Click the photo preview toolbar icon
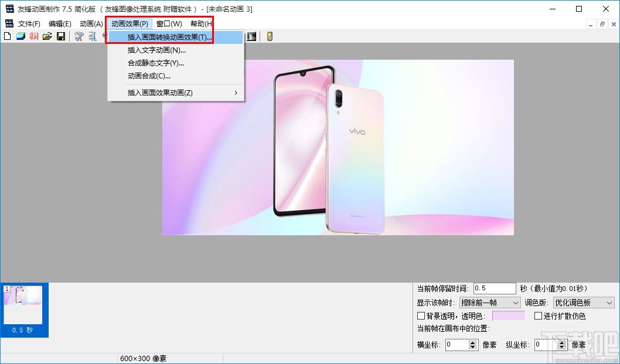 point(251,37)
